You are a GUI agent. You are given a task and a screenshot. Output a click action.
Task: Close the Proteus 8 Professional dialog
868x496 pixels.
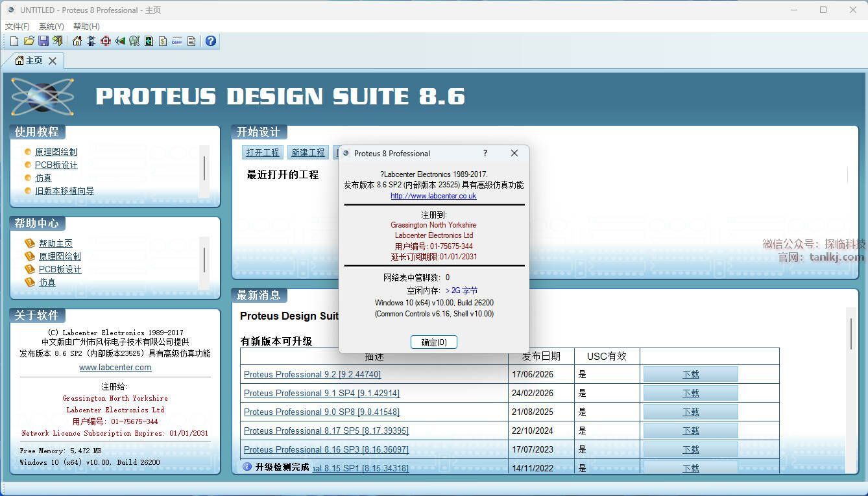[514, 153]
